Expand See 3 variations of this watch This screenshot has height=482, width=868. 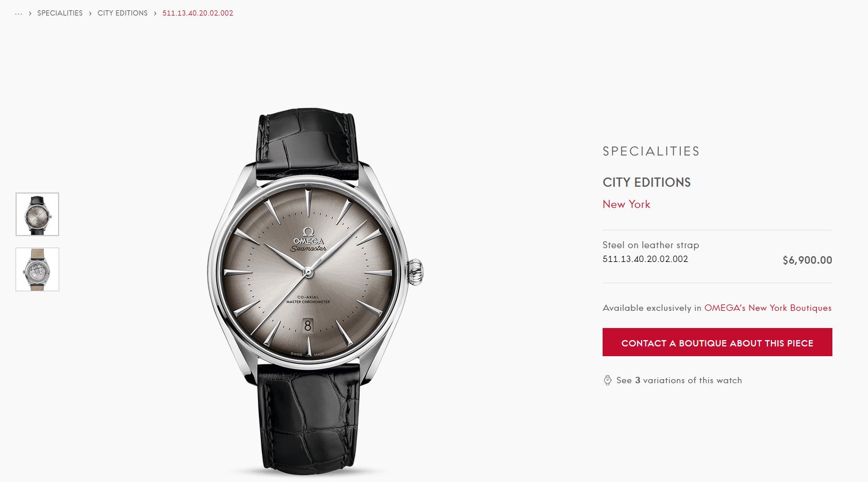click(679, 380)
